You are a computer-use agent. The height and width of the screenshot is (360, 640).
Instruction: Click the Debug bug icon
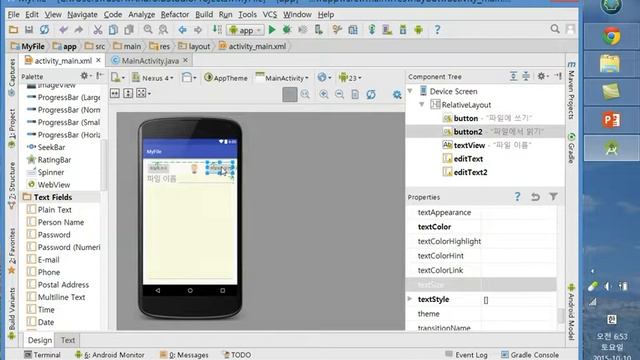tap(287, 30)
